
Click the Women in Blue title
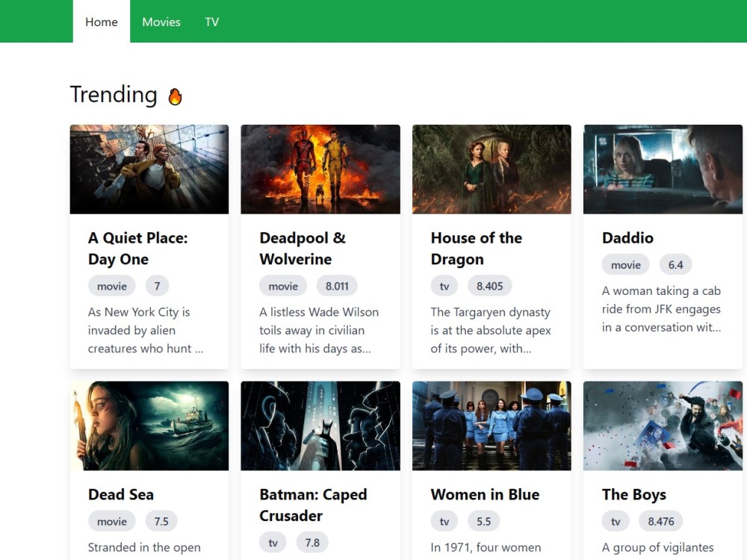point(485,494)
